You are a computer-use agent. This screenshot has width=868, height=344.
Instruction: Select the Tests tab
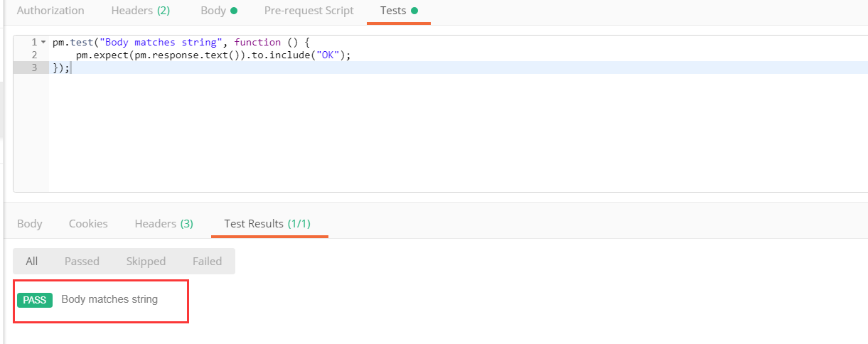(x=393, y=11)
